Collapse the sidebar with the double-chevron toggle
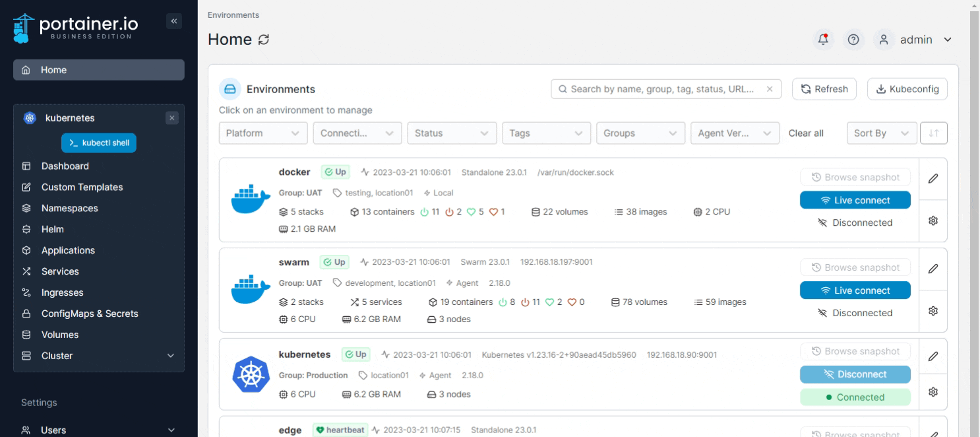 tap(173, 20)
